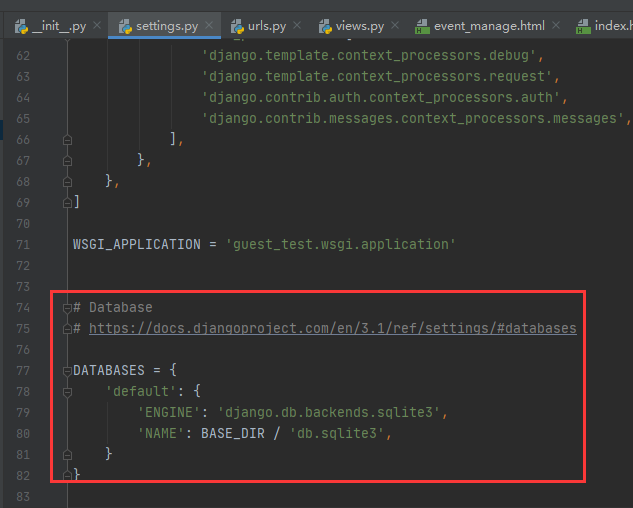
Task: Click context_processors.request string on line 63
Action: (377, 76)
